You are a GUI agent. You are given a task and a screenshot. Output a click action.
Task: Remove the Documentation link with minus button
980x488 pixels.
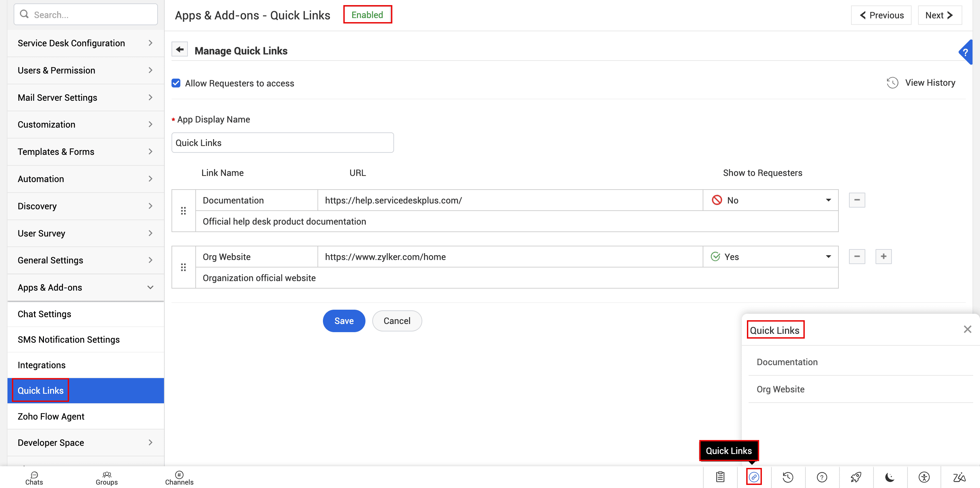tap(857, 200)
